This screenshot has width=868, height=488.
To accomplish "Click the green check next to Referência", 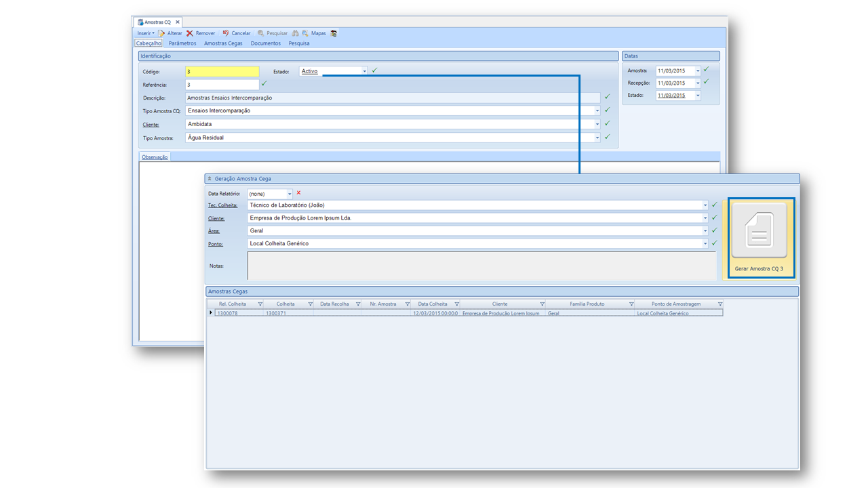I will tap(264, 83).
